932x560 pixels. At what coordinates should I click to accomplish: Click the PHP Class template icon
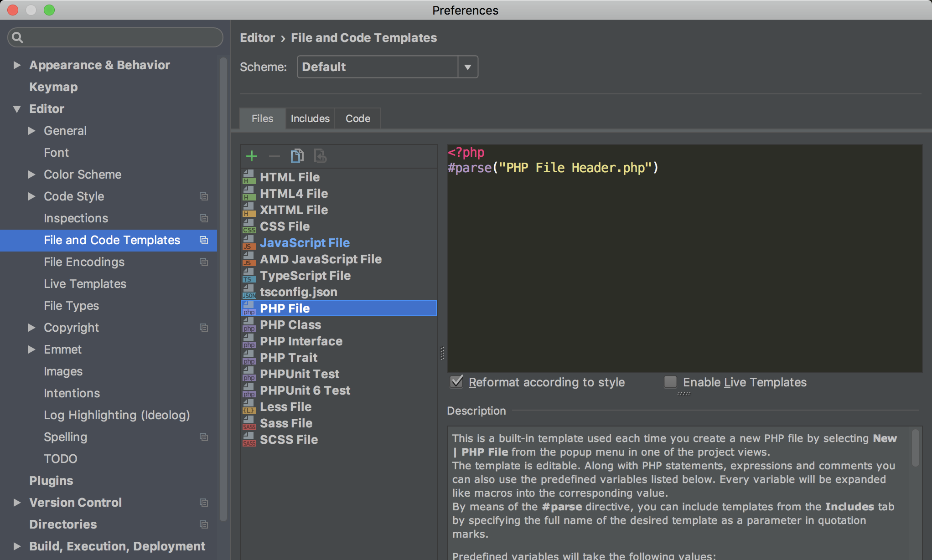[x=249, y=325]
